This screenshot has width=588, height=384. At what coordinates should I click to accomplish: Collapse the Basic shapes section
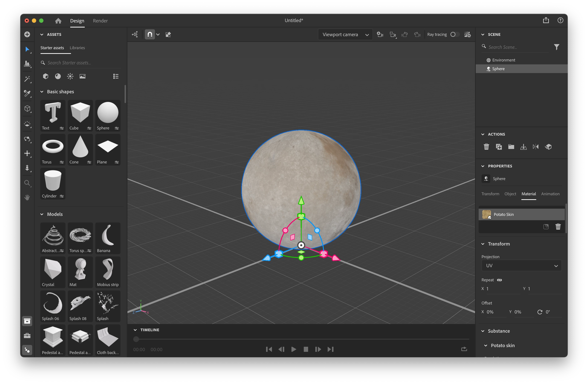[42, 91]
